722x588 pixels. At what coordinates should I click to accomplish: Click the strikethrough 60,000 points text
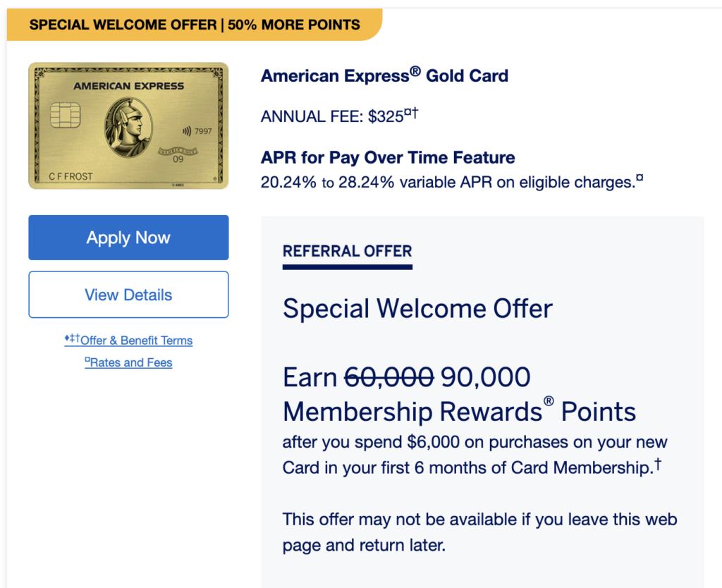(x=388, y=377)
